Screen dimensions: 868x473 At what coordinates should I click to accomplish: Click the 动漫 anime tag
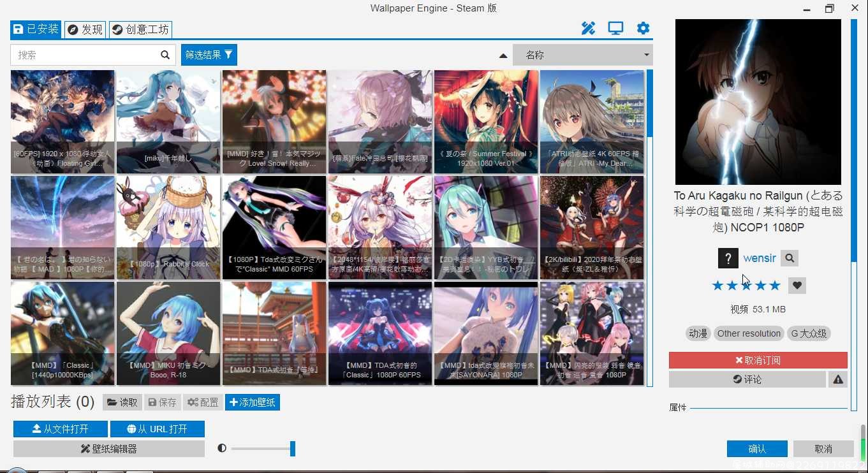698,333
